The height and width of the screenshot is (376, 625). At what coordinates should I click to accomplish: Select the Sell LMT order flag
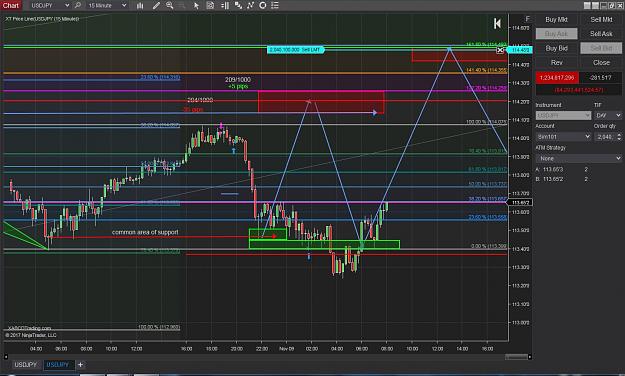pos(296,50)
